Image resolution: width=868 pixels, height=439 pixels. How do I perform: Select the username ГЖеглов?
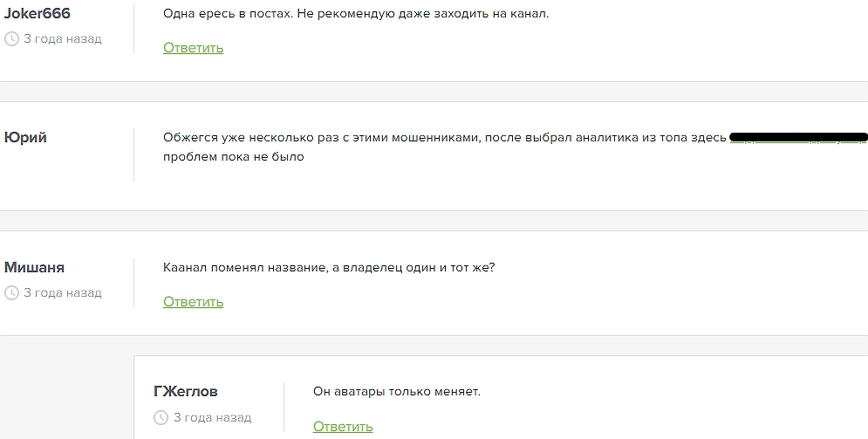coord(186,391)
